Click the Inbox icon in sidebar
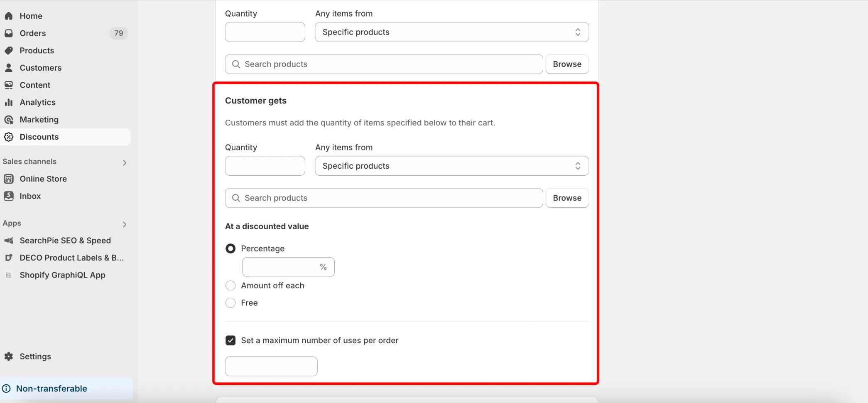868x403 pixels. 9,196
